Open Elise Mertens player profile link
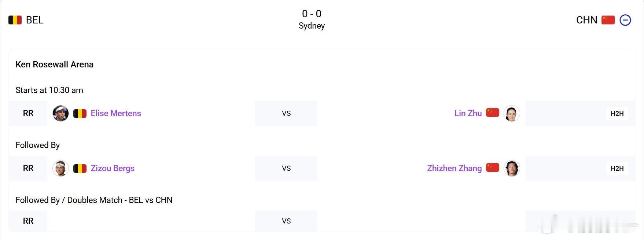 116,113
